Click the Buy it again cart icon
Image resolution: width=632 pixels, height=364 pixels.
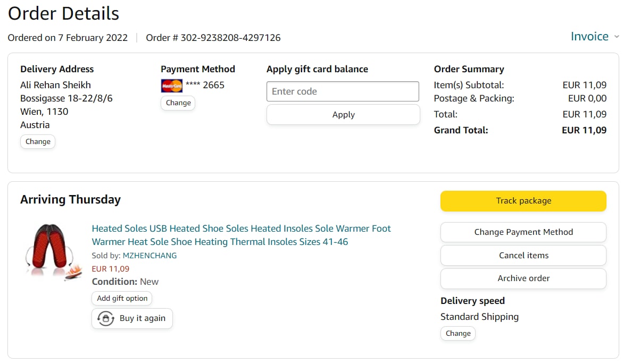point(106,318)
